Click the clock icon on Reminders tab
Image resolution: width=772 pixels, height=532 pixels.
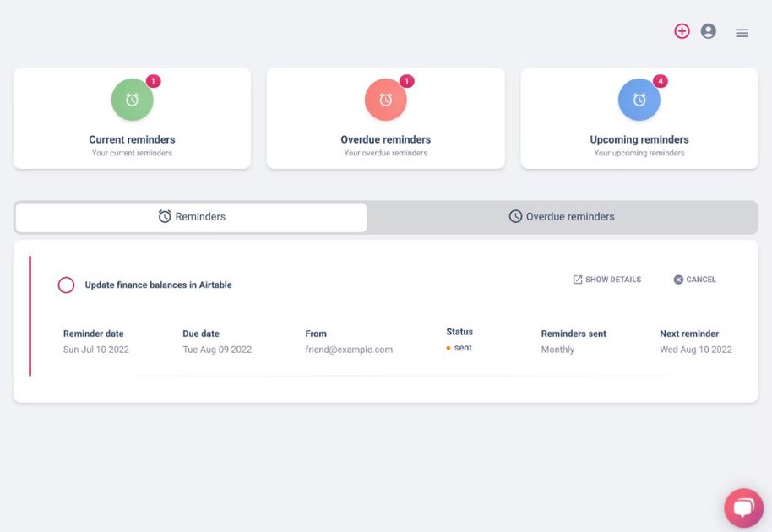(165, 216)
